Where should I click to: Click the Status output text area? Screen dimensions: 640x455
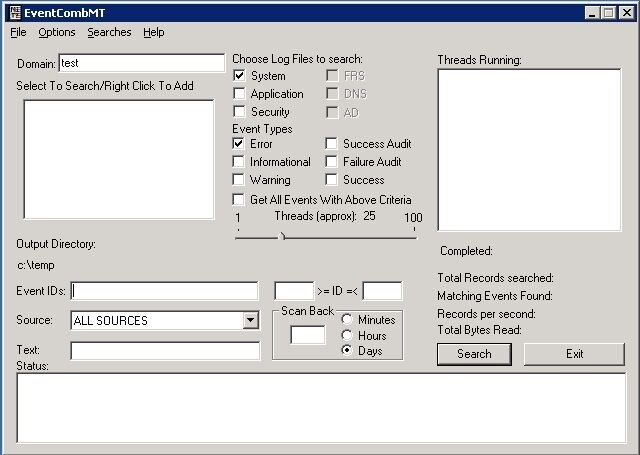pyautogui.click(x=321, y=408)
